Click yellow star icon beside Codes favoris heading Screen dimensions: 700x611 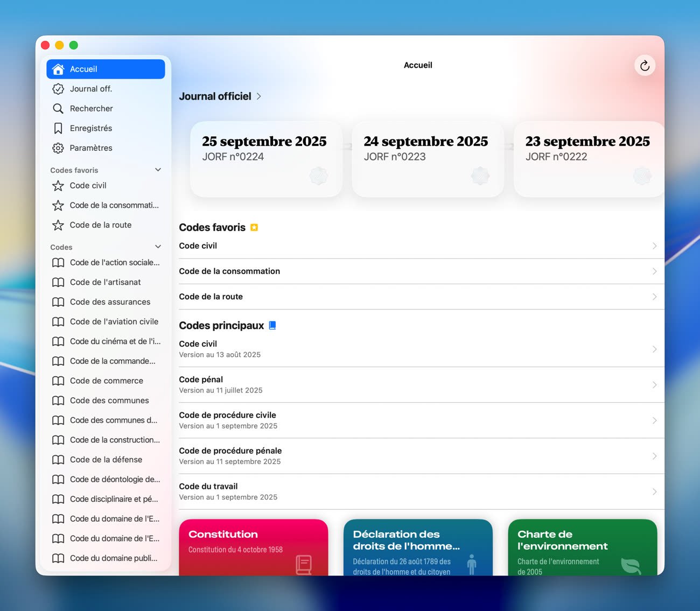point(254,228)
